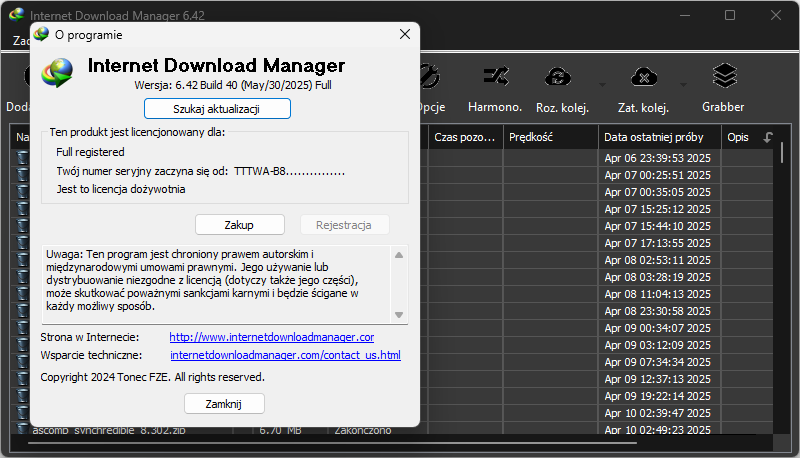
Task: Select the Apr 07 00:25:51 2025 entry
Action: coord(658,175)
